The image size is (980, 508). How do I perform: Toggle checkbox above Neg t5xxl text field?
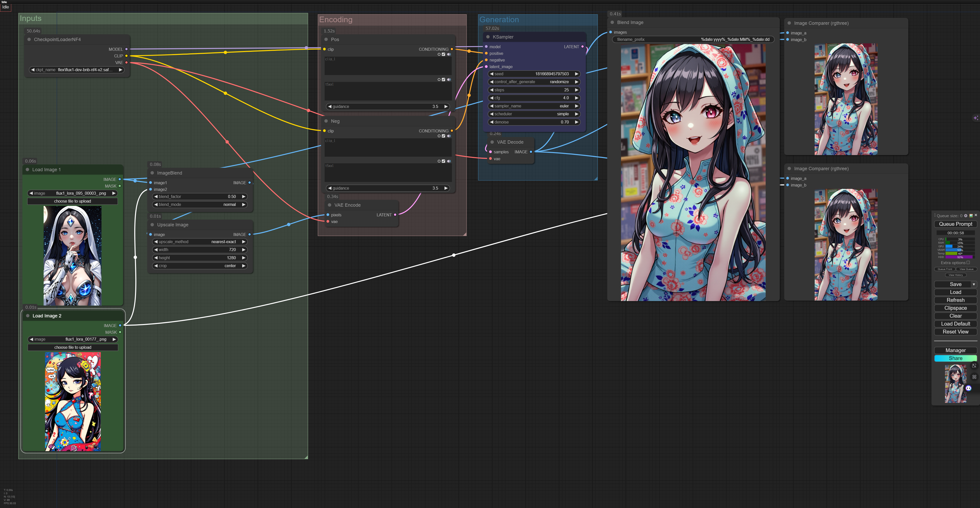click(444, 161)
